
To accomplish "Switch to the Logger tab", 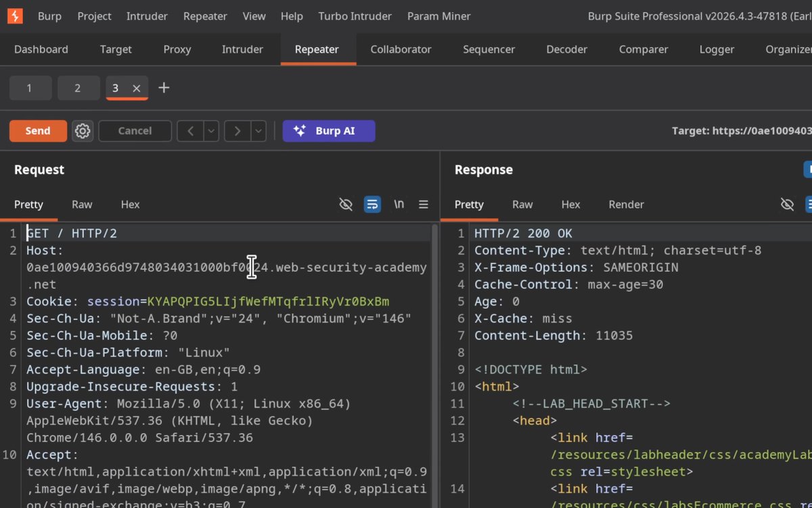I will click(717, 49).
